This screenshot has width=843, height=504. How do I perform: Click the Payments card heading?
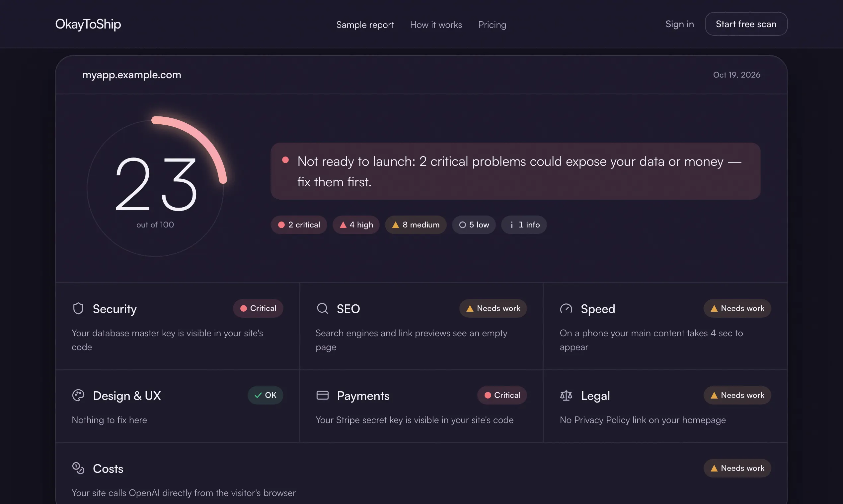point(363,396)
